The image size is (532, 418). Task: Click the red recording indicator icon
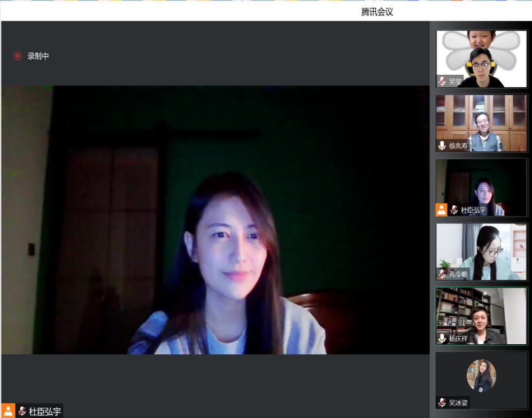pos(18,56)
